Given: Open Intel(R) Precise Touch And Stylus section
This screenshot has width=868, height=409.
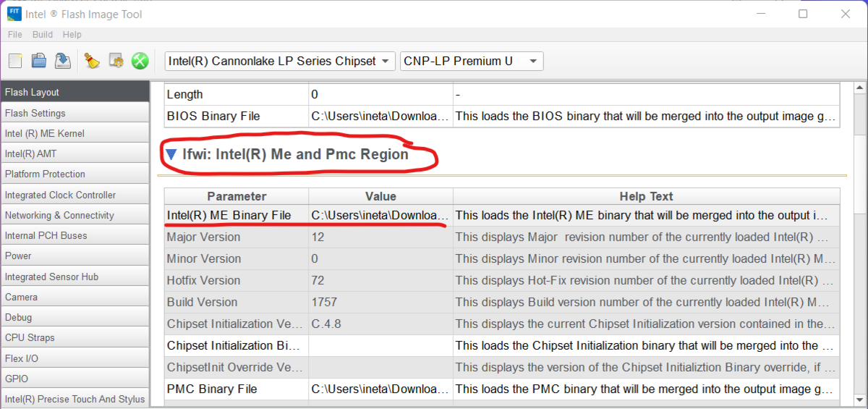Looking at the screenshot, I should point(75,399).
